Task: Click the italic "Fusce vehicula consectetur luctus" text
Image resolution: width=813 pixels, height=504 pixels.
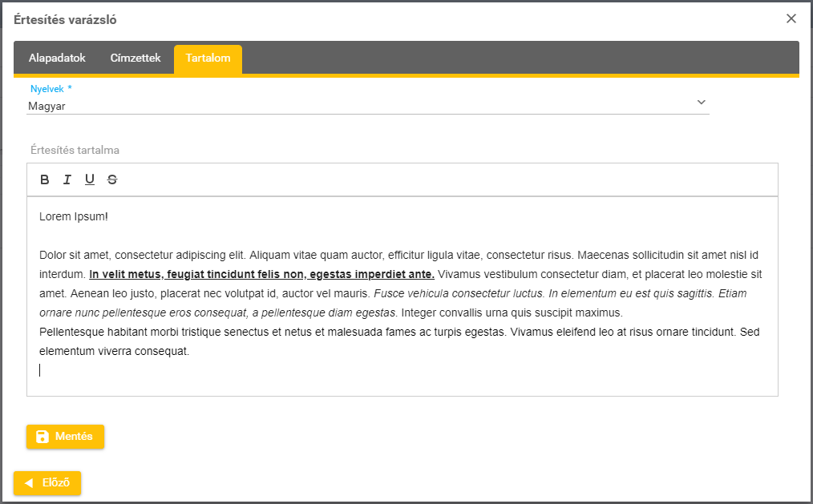Action: [459, 293]
